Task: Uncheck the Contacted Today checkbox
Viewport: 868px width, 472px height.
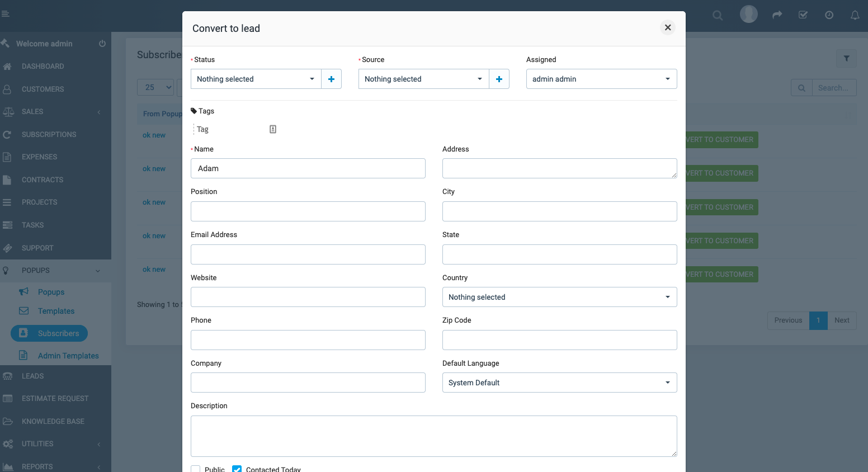Action: (237, 470)
